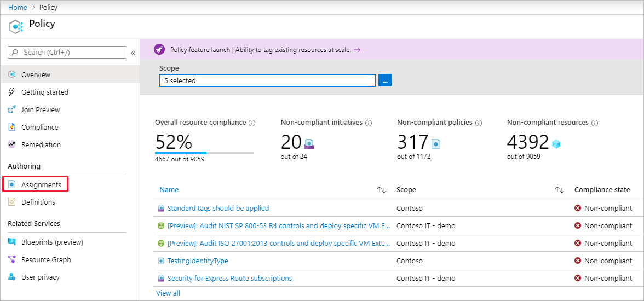Open Definitions in the Authoring section
Screen dimensions: 644x301
(38, 202)
